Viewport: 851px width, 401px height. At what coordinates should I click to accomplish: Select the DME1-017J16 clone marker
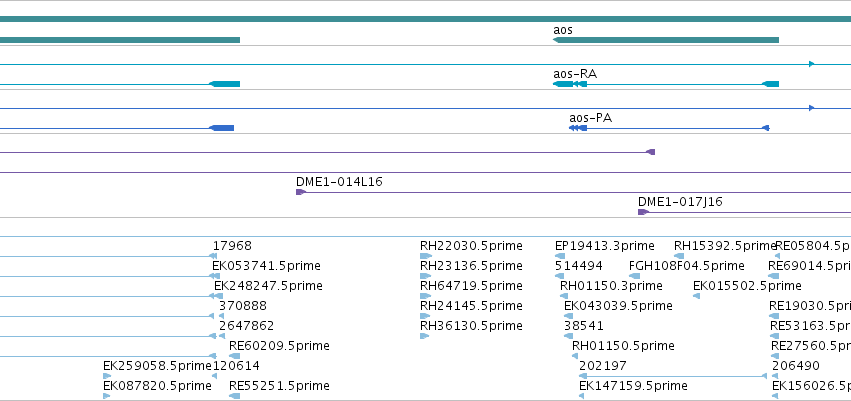pos(643,212)
